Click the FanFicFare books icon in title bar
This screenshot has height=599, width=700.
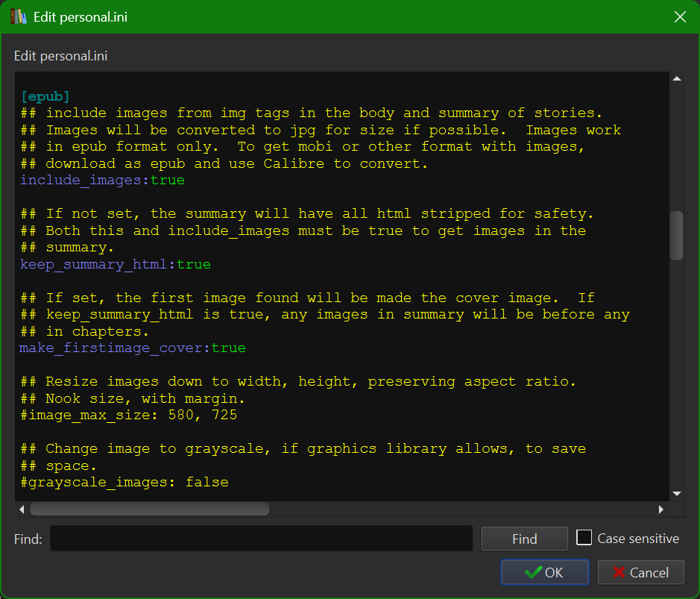pos(19,16)
